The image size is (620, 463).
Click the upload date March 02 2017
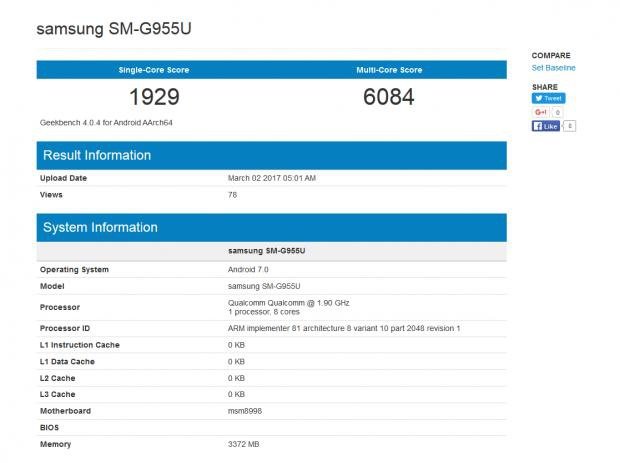272,178
